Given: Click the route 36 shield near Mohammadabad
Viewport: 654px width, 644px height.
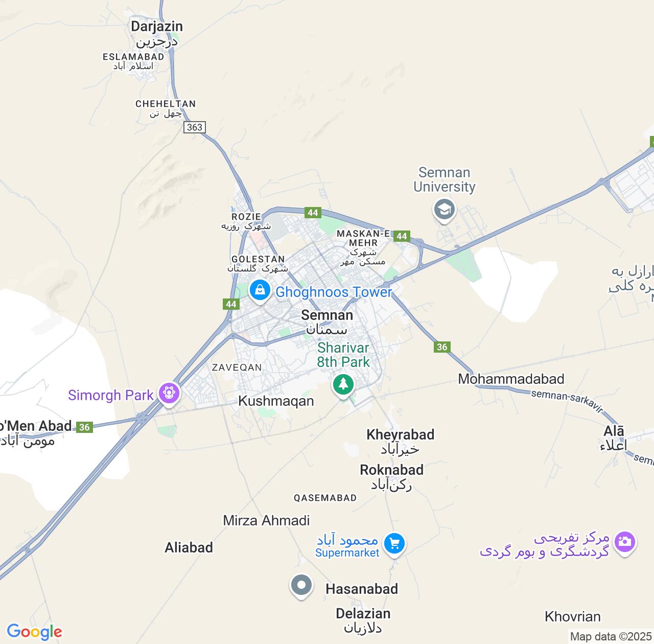Looking at the screenshot, I should (442, 347).
